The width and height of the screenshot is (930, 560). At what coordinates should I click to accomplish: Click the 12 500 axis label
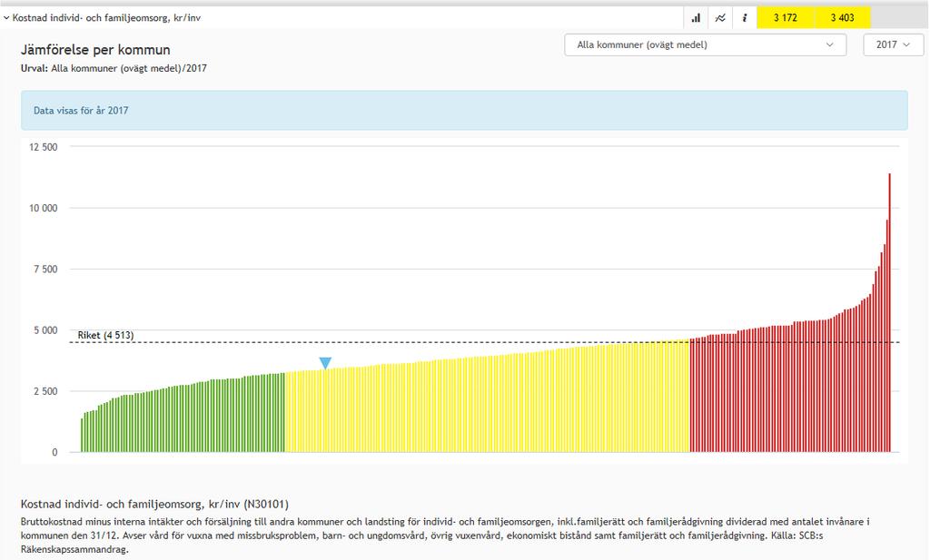tap(44, 147)
